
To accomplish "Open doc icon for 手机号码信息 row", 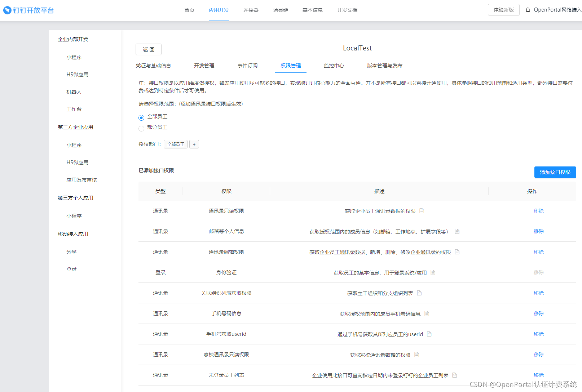I will tap(427, 313).
